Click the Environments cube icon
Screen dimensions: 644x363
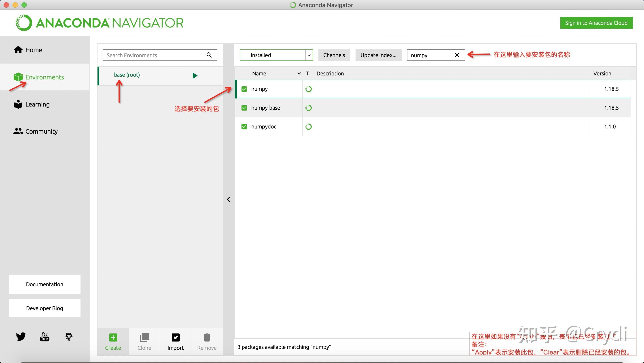pyautogui.click(x=18, y=77)
